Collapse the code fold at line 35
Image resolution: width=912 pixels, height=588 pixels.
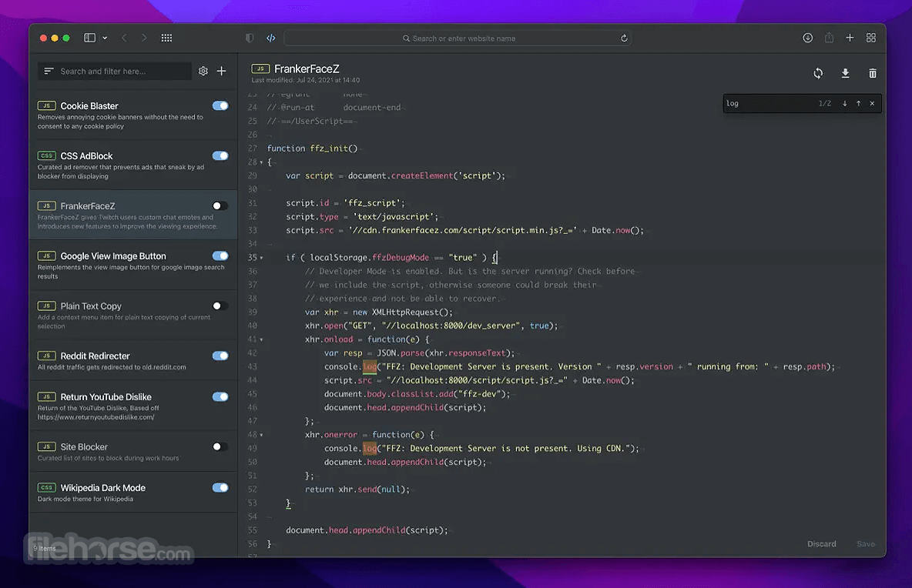pyautogui.click(x=261, y=258)
